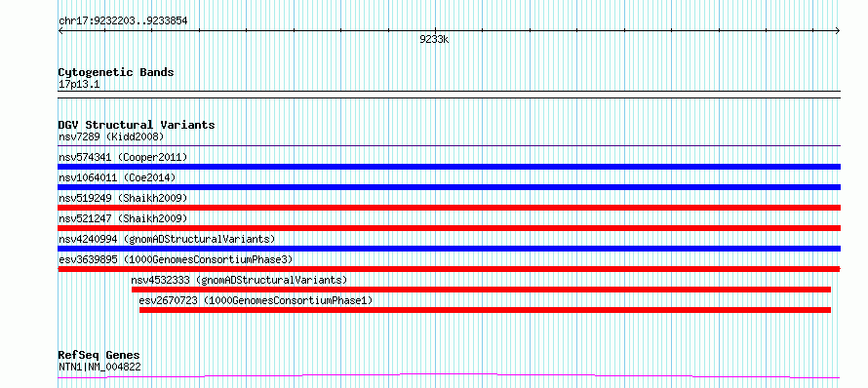Click the blue nsv1064011 variant bar
The image size is (868, 388).
[x=449, y=187]
